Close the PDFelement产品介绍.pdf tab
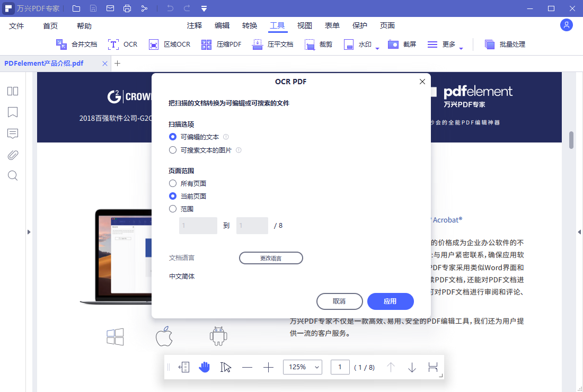This screenshot has height=392, width=583. [105, 64]
